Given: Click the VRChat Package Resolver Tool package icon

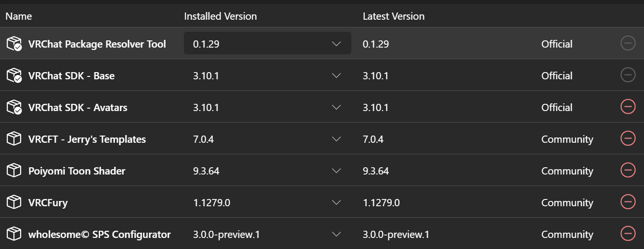Looking at the screenshot, I should 14,44.
